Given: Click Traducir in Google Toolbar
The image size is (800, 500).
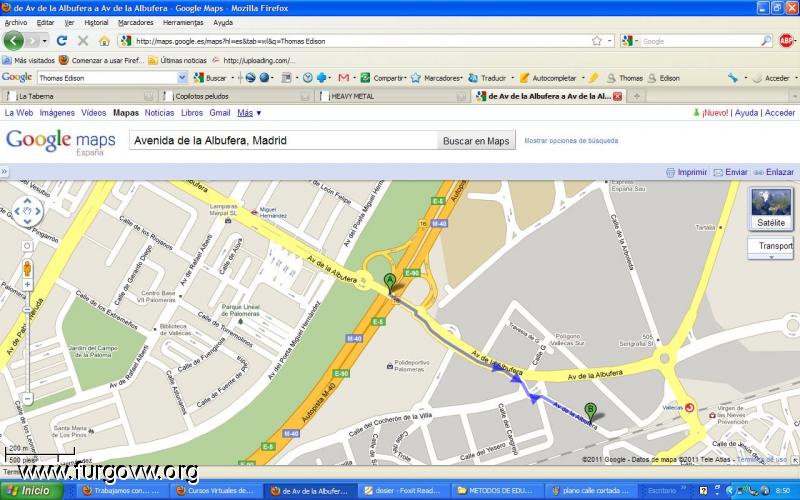Looking at the screenshot, I should (487, 78).
